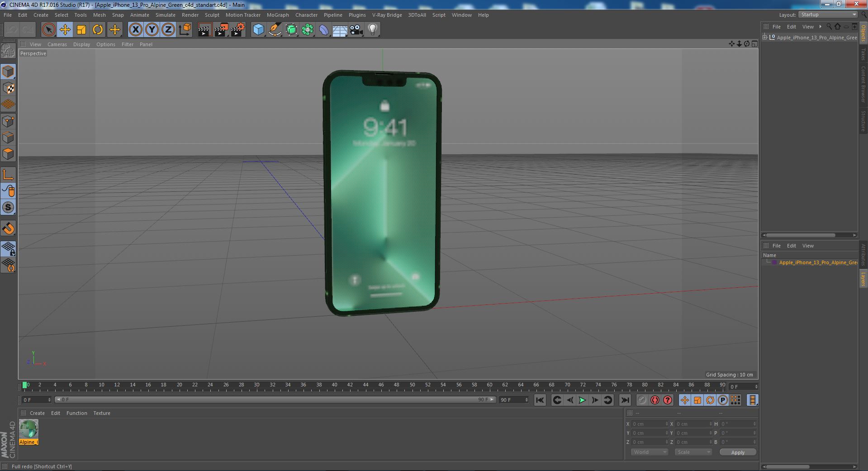
Task: Expand Apple_iPhone_13_Pro object tree
Action: (x=764, y=37)
